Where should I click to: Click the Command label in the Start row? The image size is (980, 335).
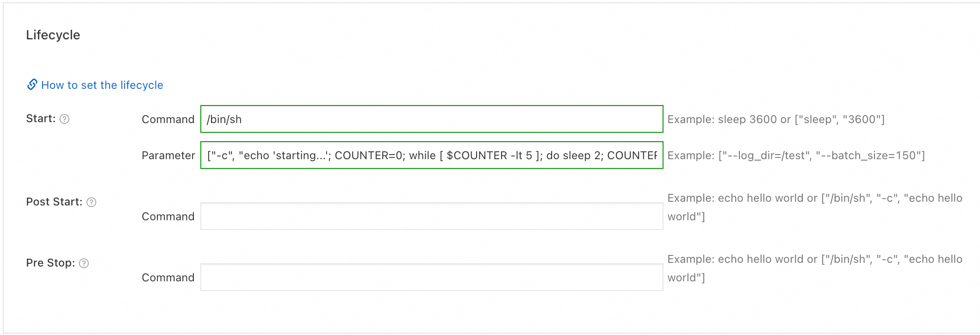(x=167, y=119)
